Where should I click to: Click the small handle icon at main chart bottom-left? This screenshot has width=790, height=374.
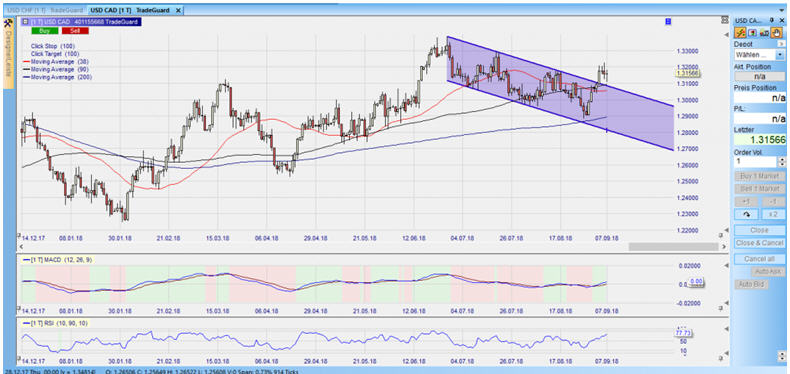coord(20,235)
